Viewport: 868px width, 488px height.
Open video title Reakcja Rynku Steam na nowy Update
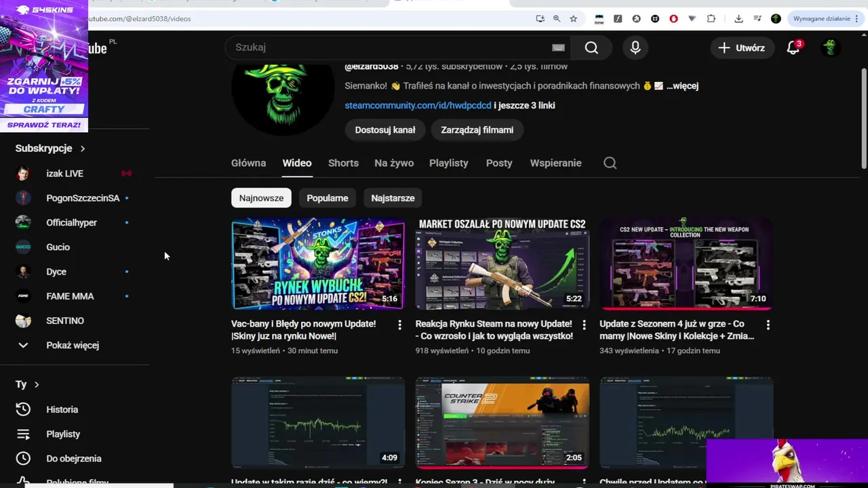tap(494, 329)
